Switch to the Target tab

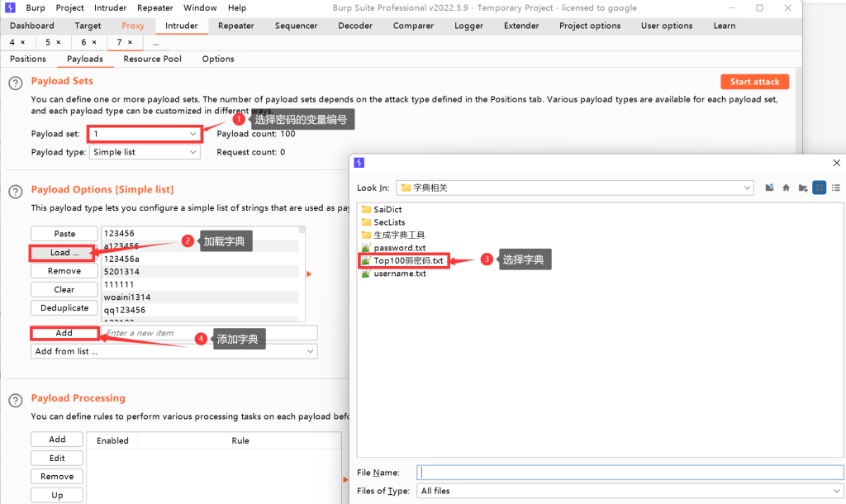pyautogui.click(x=88, y=26)
